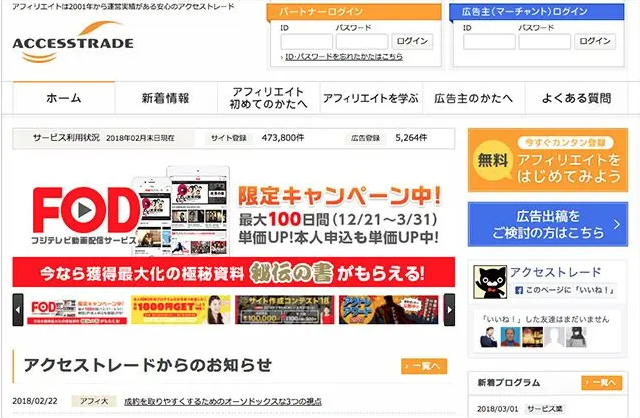Image resolution: width=640 pixels, height=418 pixels.
Task: Open ID・パスワードを忘れたかたはこちら link
Action: 344,57
